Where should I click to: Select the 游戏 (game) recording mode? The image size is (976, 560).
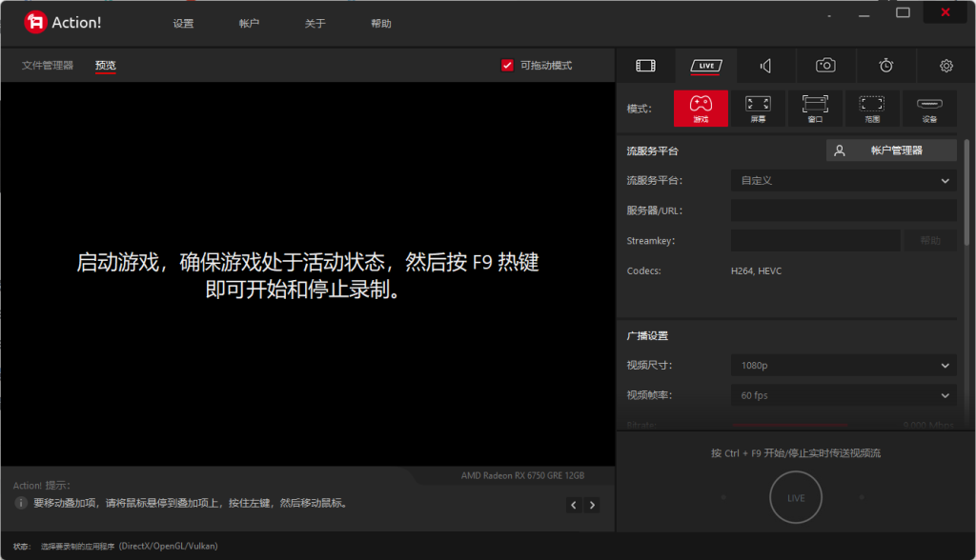click(701, 108)
